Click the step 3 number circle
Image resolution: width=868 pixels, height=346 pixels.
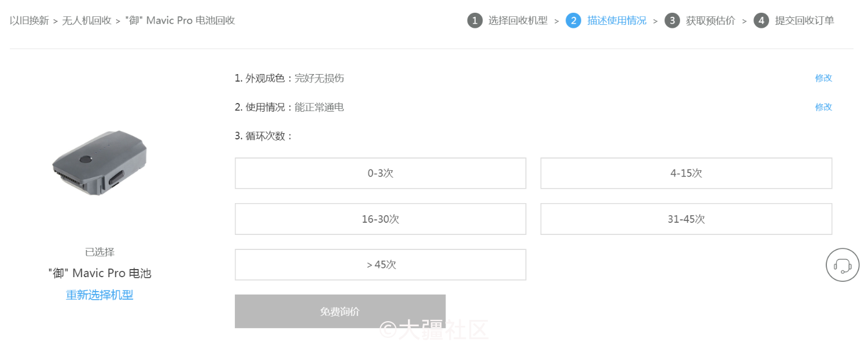pos(672,21)
